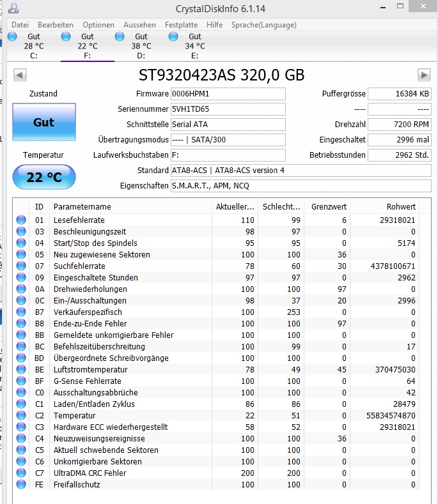Screen dimensions: 438x504
Task: Click the Parametername column header
Action: [130, 207]
